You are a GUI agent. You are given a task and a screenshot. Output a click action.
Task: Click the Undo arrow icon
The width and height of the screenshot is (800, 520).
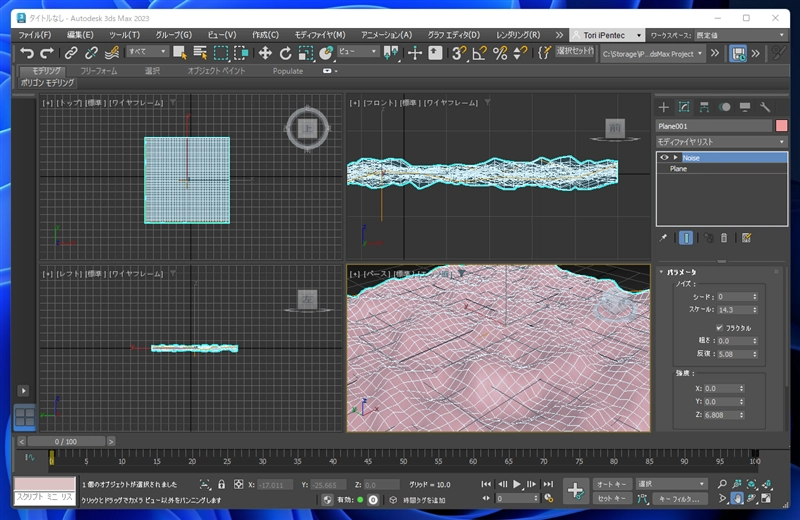click(x=27, y=53)
